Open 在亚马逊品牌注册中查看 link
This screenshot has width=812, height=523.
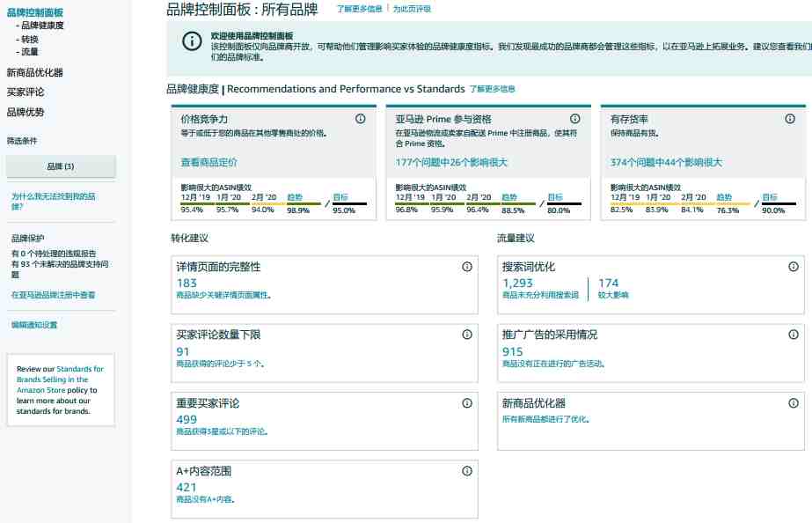tap(54, 295)
